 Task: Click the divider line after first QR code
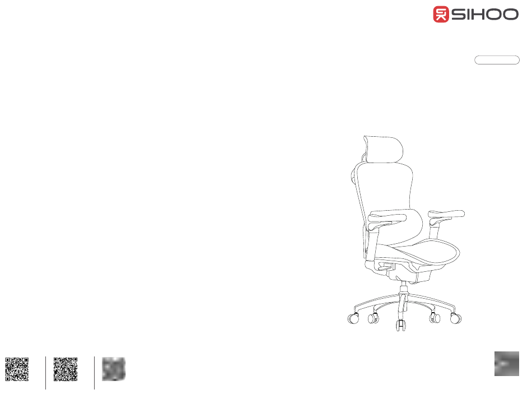click(45, 373)
